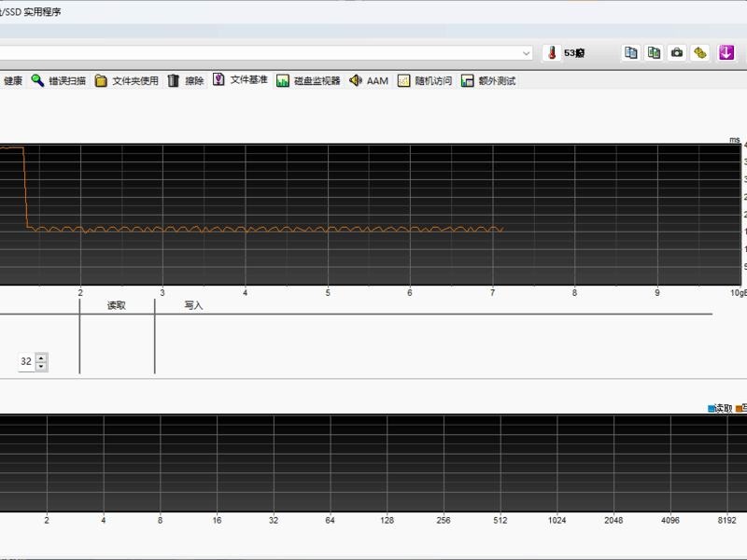Viewport: 747px width, 560px height.
Task: Open the 随机访问 tab
Action: (x=425, y=81)
